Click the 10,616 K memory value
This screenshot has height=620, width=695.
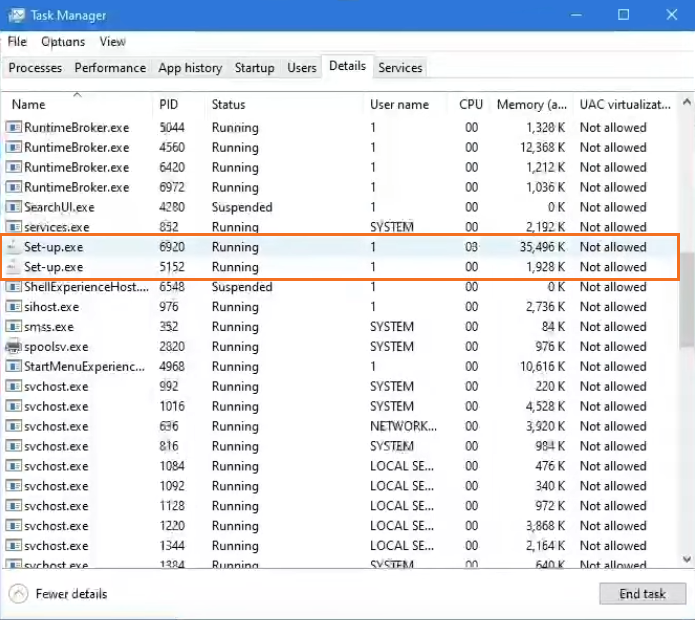(543, 367)
